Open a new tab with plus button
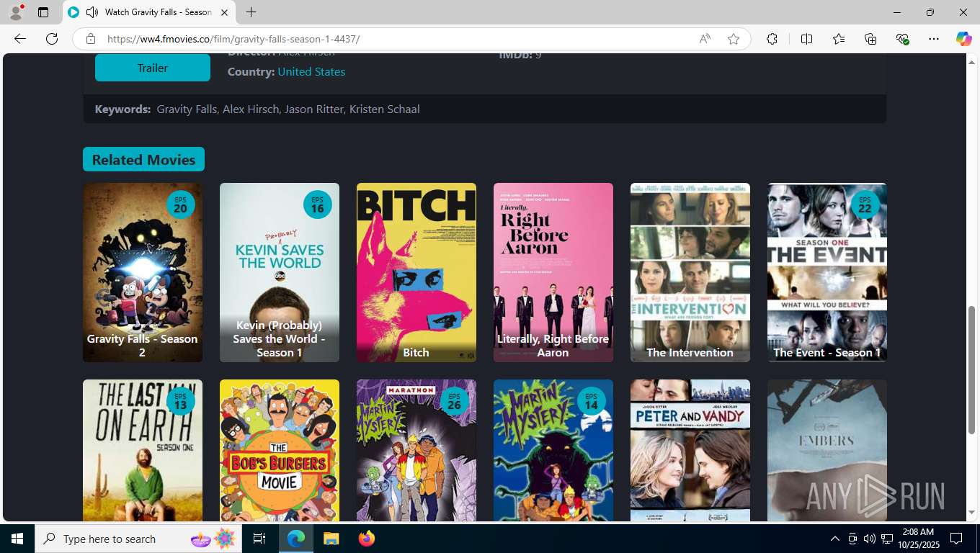This screenshot has height=553, width=980. tap(251, 12)
